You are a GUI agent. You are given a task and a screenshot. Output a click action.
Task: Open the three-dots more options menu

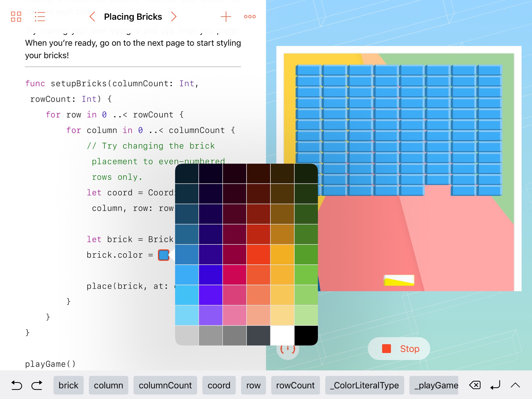pos(250,17)
